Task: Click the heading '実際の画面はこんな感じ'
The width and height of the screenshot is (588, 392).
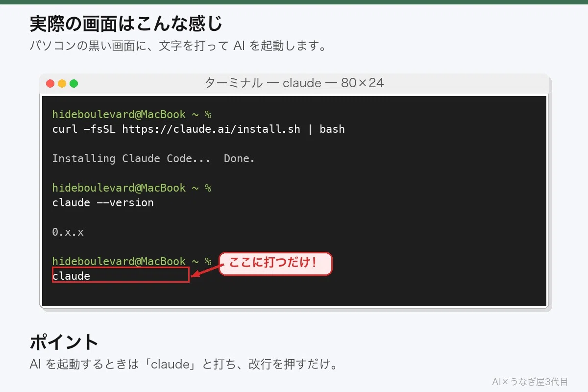Action: coord(126,23)
